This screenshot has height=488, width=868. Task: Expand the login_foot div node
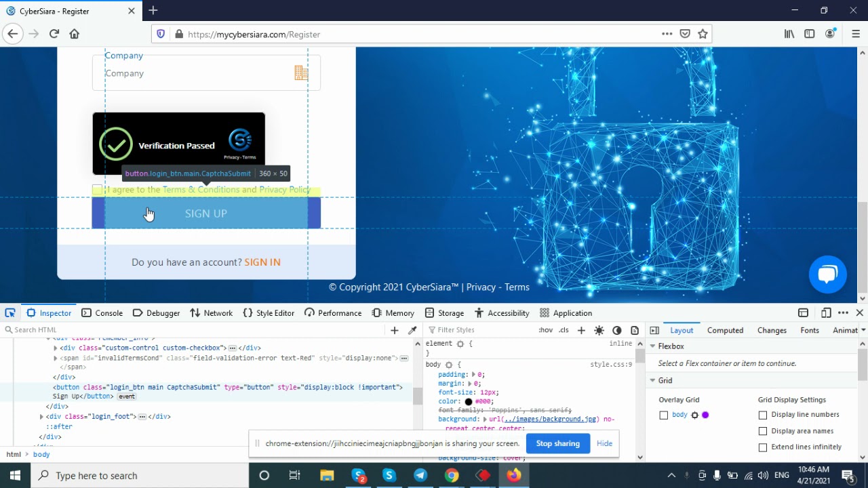pyautogui.click(x=41, y=416)
